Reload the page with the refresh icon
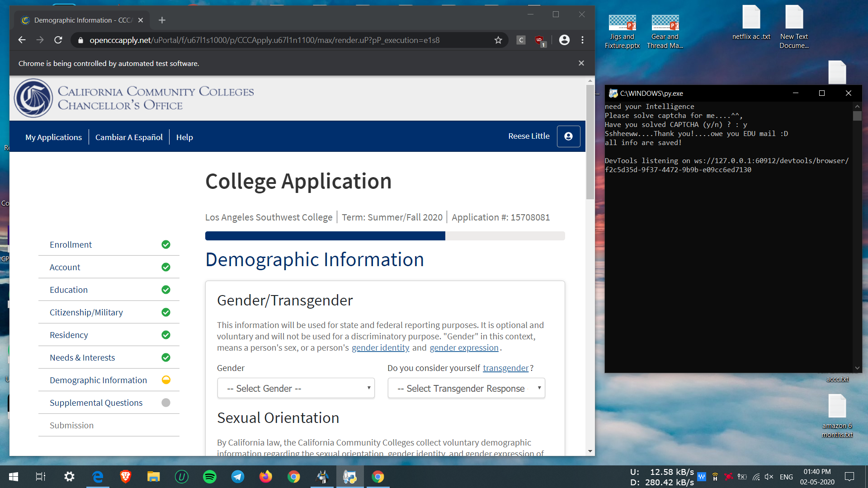Screen dimensions: 868x488 tap(58, 40)
